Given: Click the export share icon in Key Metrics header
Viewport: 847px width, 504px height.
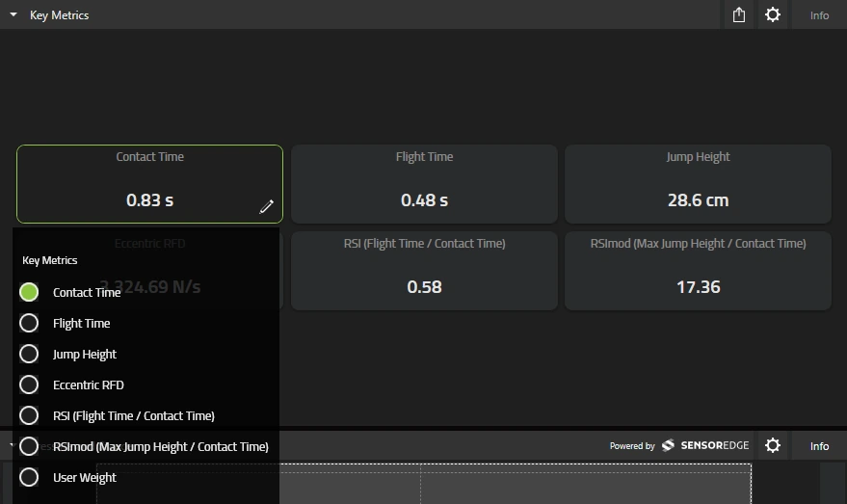Looking at the screenshot, I should coord(738,14).
